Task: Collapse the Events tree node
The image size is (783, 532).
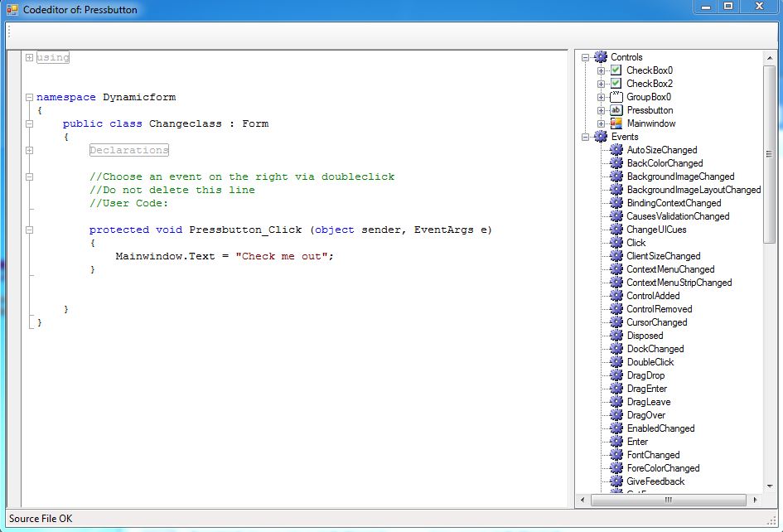Action: click(585, 137)
